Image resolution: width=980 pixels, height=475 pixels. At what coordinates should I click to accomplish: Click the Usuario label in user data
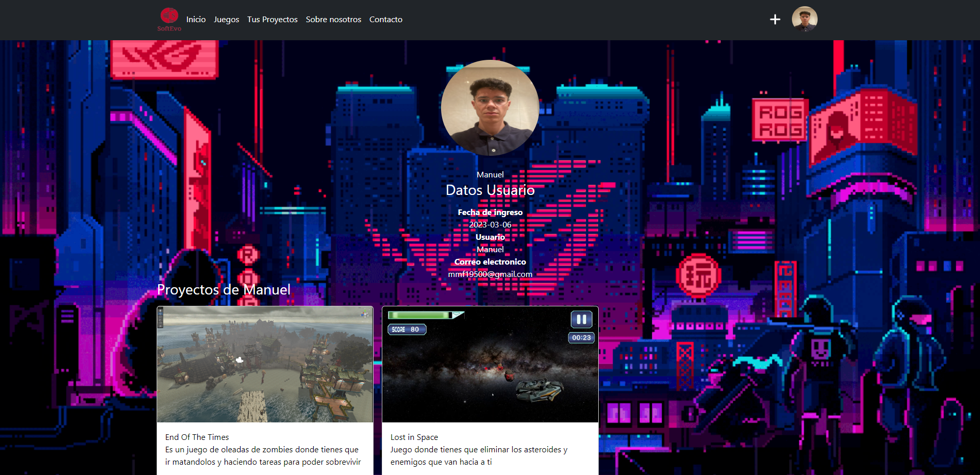(x=490, y=237)
